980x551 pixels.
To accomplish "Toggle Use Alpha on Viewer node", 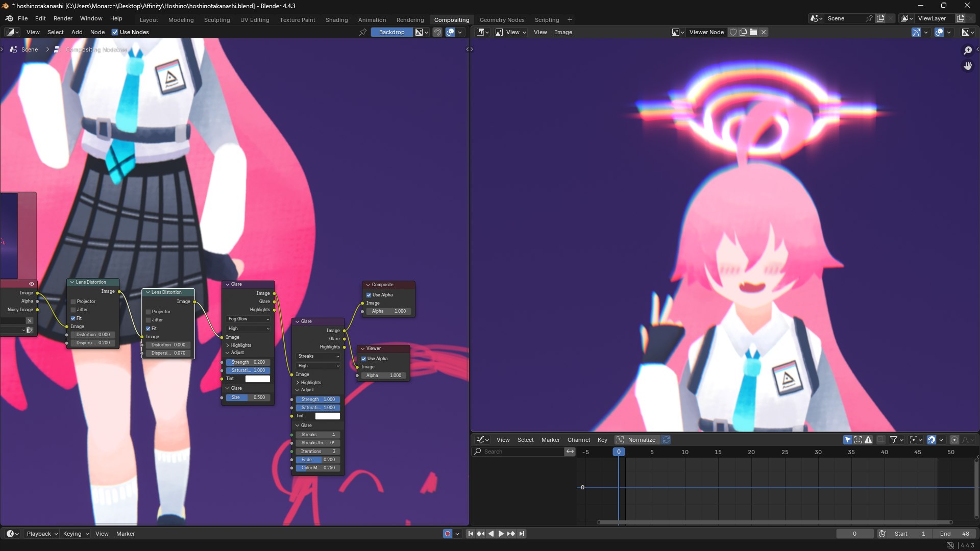I will tap(363, 359).
